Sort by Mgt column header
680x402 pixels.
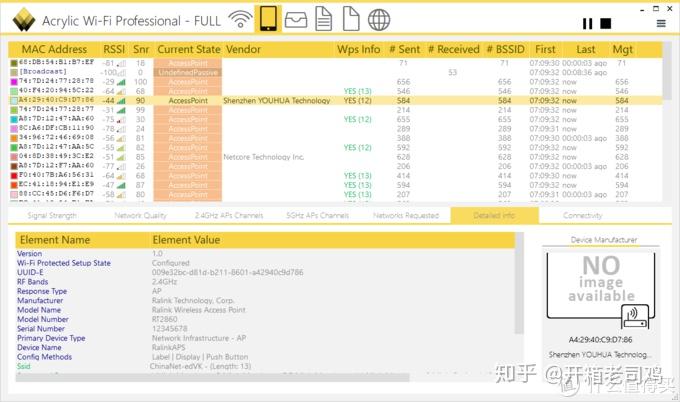[x=623, y=49]
